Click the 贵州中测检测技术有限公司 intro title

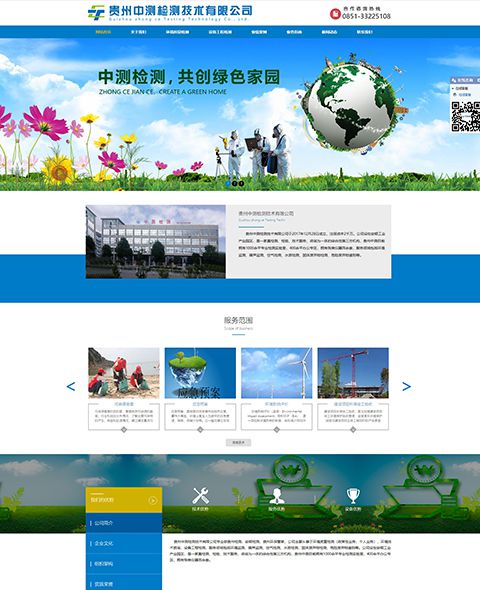pyautogui.click(x=266, y=213)
